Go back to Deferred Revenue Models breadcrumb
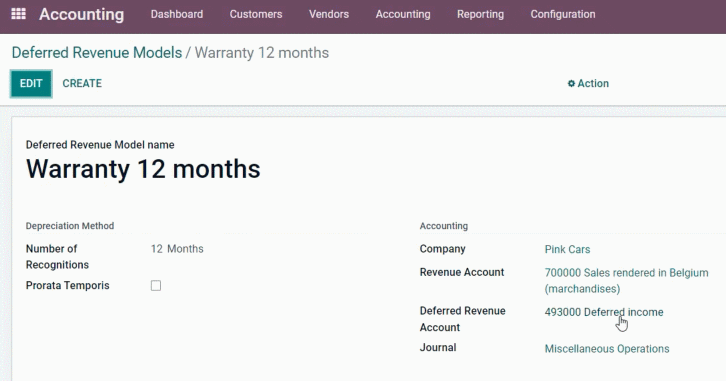The height and width of the screenshot is (381, 726). pyautogui.click(x=97, y=53)
